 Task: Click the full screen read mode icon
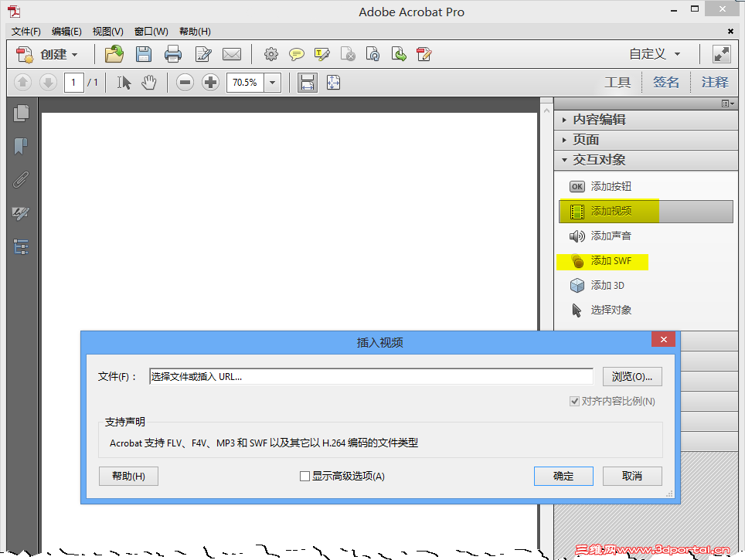[721, 54]
